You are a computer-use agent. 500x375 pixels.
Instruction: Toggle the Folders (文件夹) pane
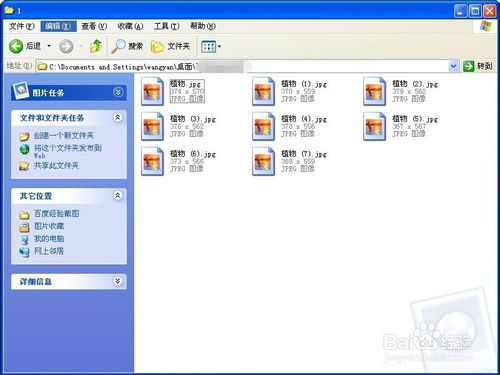170,46
